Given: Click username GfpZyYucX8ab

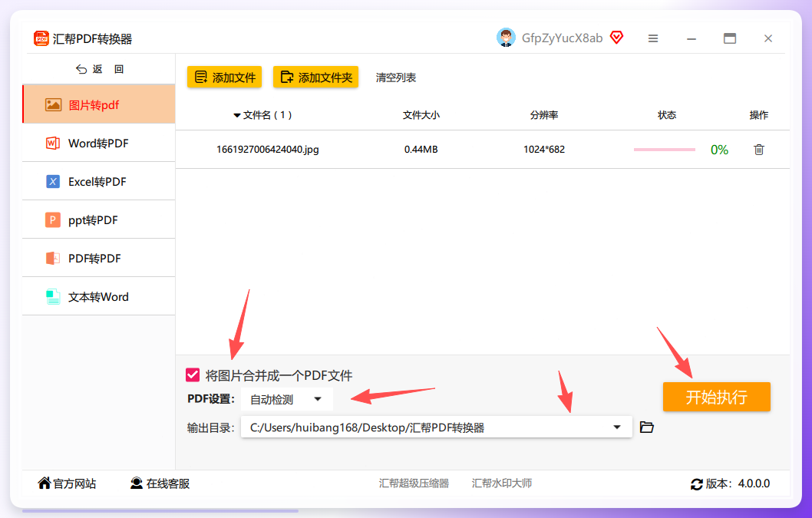Looking at the screenshot, I should 562,38.
